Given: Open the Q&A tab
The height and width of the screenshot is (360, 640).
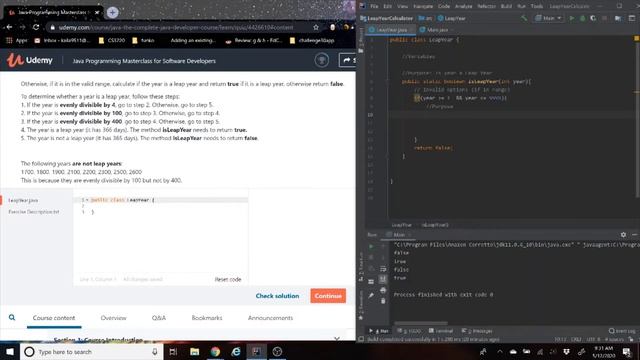Looking at the screenshot, I should click(159, 318).
